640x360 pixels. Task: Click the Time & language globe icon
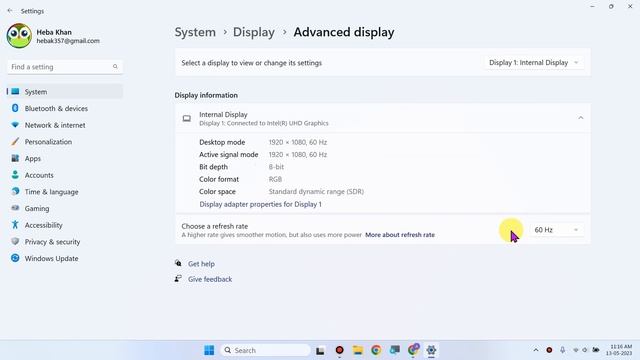click(15, 191)
